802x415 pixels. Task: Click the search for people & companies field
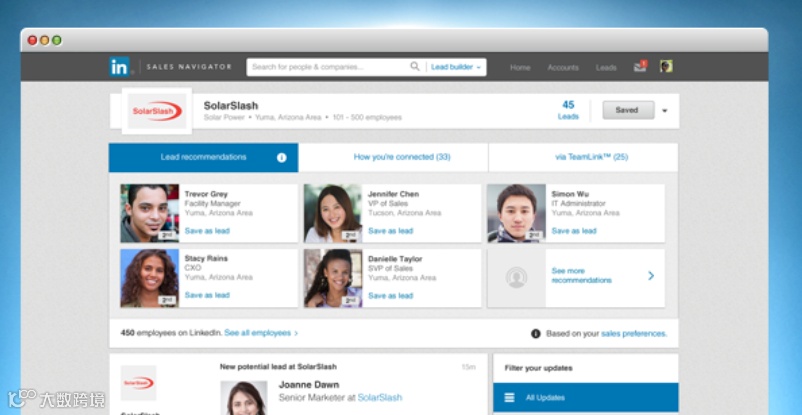pyautogui.click(x=330, y=67)
